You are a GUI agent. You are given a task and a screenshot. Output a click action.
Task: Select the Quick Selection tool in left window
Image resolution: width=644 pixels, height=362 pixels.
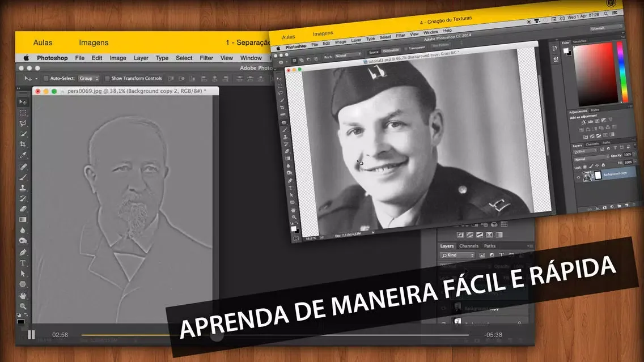pos(23,134)
